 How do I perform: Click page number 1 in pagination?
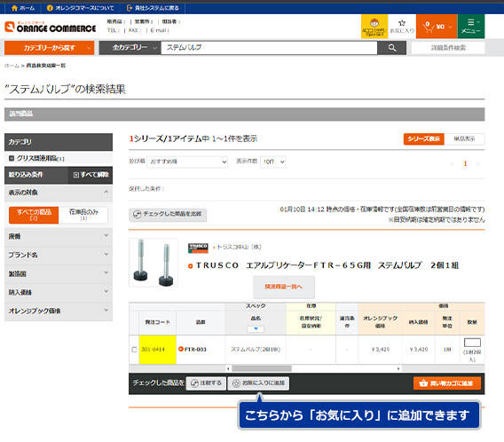[x=465, y=164]
